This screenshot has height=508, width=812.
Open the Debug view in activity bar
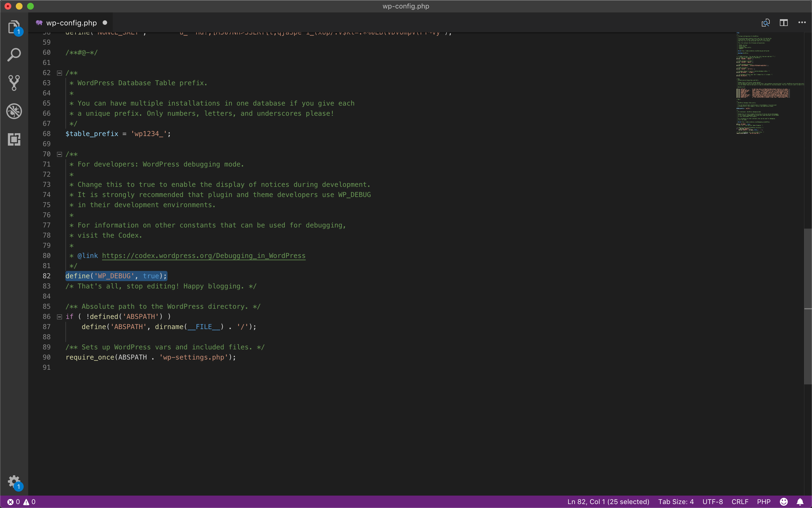14,111
